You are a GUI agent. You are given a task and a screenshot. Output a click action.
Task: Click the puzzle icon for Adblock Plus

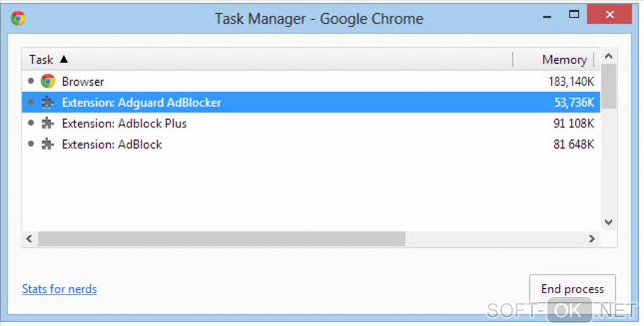tap(47, 124)
